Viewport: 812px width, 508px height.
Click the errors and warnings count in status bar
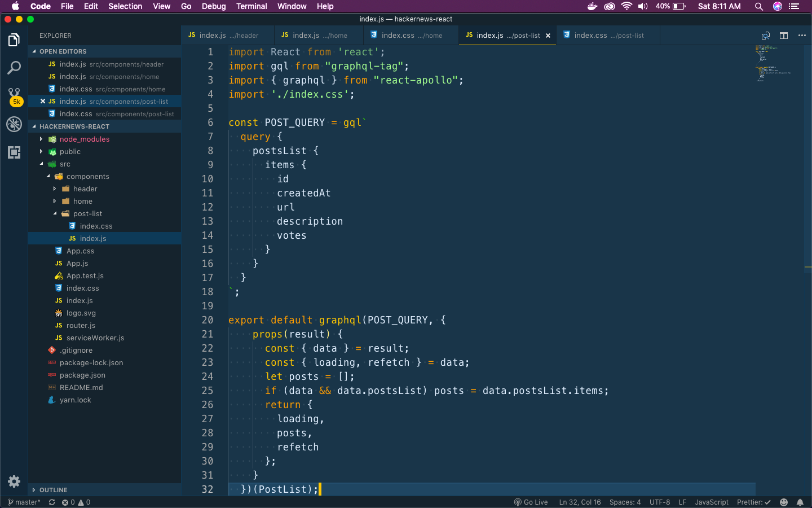(x=76, y=502)
